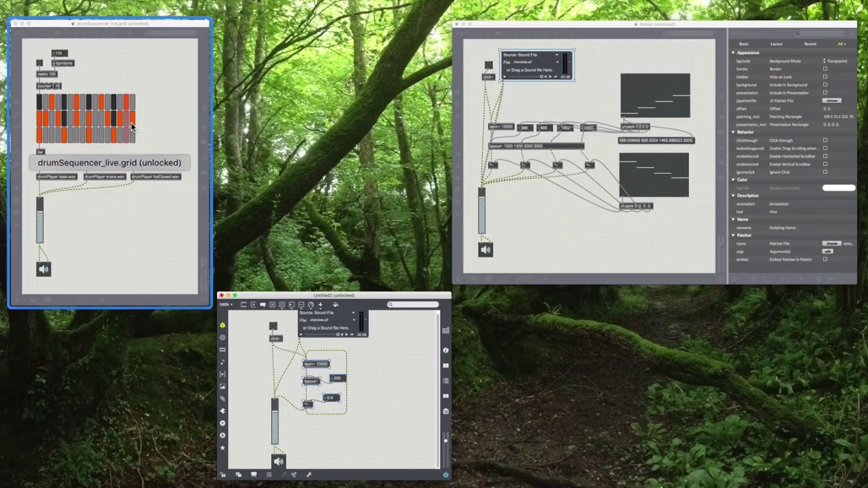Click the X-box toggle icon in Untitled2 toolbar
The width and height of the screenshot is (868, 488).
click(x=272, y=304)
